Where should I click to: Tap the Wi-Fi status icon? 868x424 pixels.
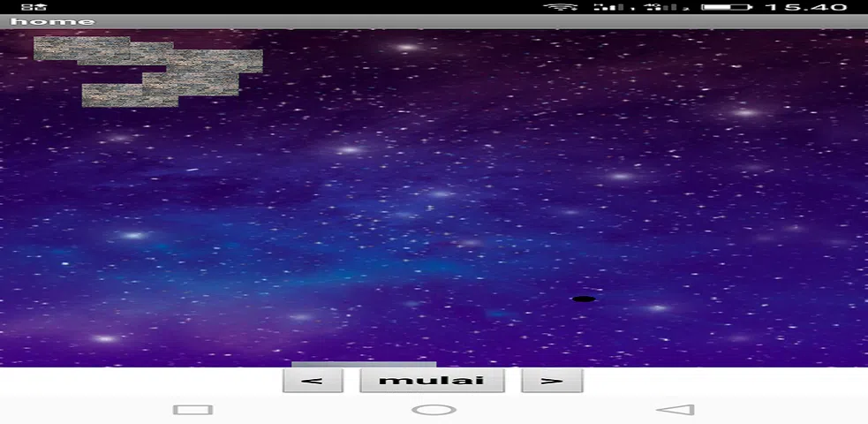click(x=561, y=7)
